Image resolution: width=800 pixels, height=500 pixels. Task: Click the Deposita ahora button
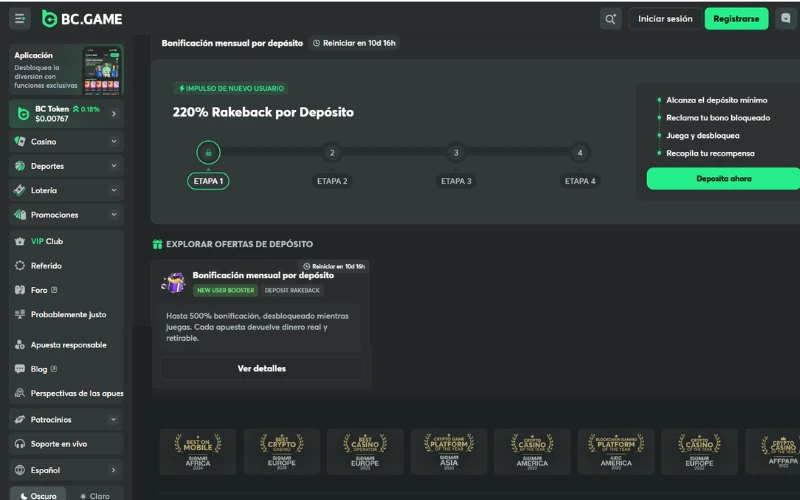pyautogui.click(x=723, y=179)
